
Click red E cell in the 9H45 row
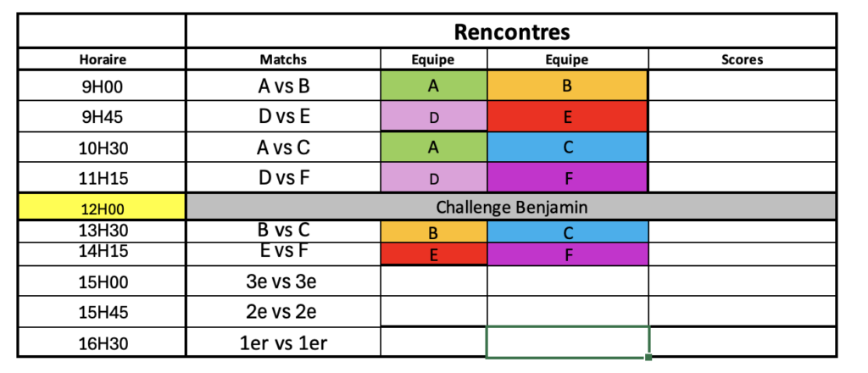[567, 117]
